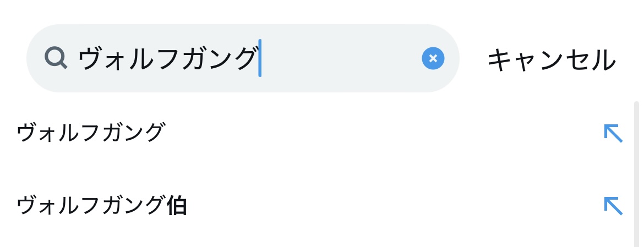Screen dimensions: 644x247
Task: Choose the suggestion ending in 伯
Action: 102,206
